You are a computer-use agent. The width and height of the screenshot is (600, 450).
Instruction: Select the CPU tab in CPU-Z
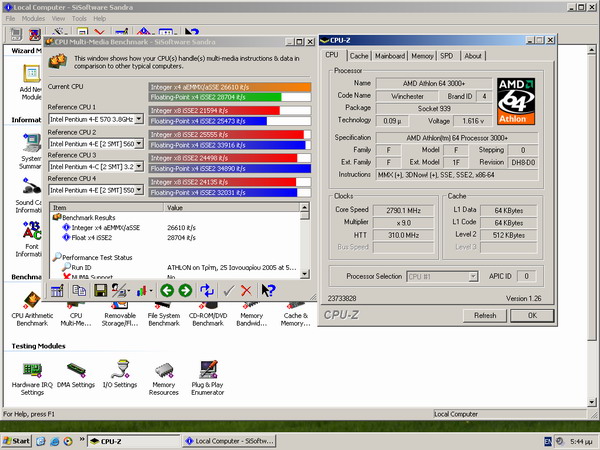(332, 55)
